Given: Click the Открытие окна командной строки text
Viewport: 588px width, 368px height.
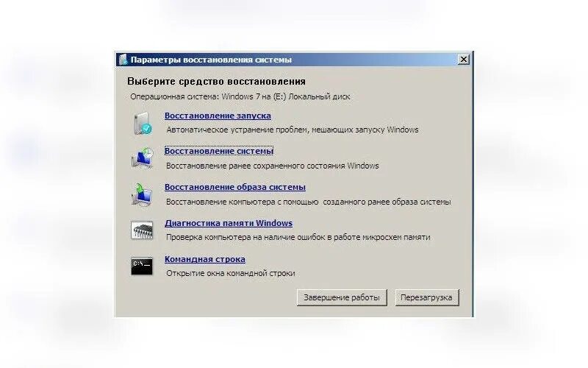Looking at the screenshot, I should click(231, 273).
